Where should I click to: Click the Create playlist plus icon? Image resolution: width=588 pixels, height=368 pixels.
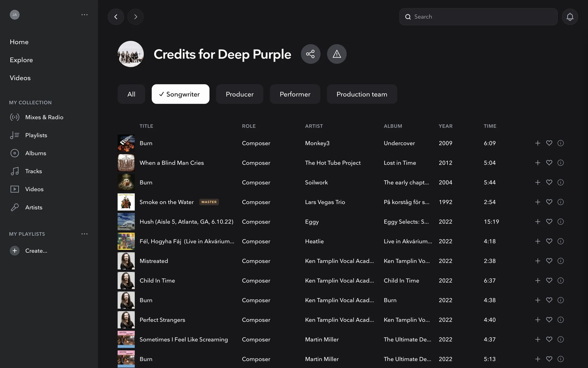point(14,251)
